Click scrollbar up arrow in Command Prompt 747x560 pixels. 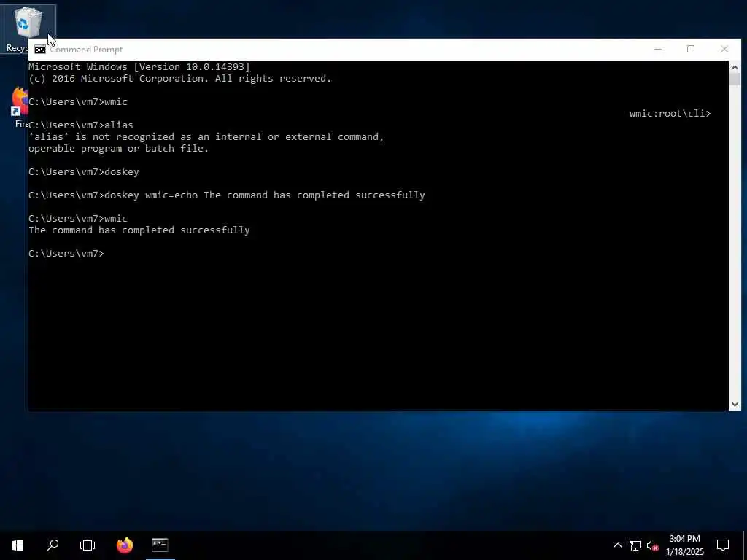click(x=735, y=66)
